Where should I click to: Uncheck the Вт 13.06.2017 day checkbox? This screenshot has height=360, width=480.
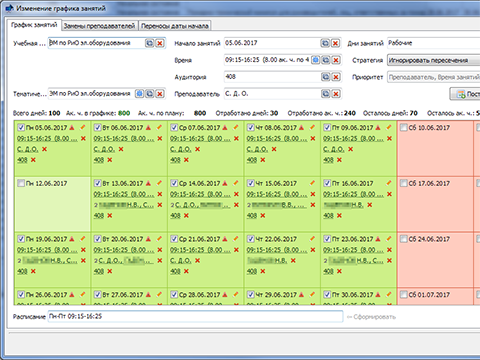click(97, 183)
